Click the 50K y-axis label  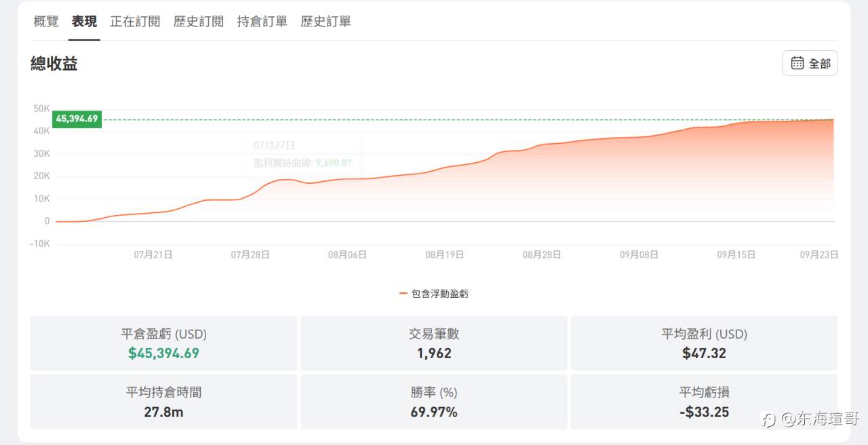(41, 109)
